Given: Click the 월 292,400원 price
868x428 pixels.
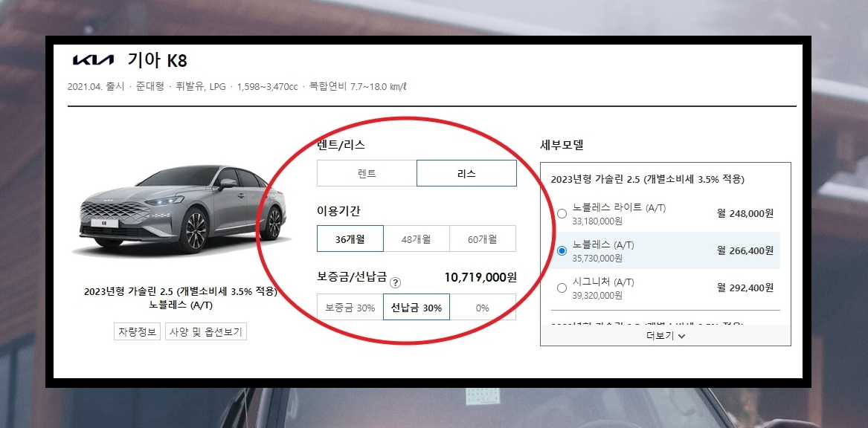Looking at the screenshot, I should click(745, 288).
